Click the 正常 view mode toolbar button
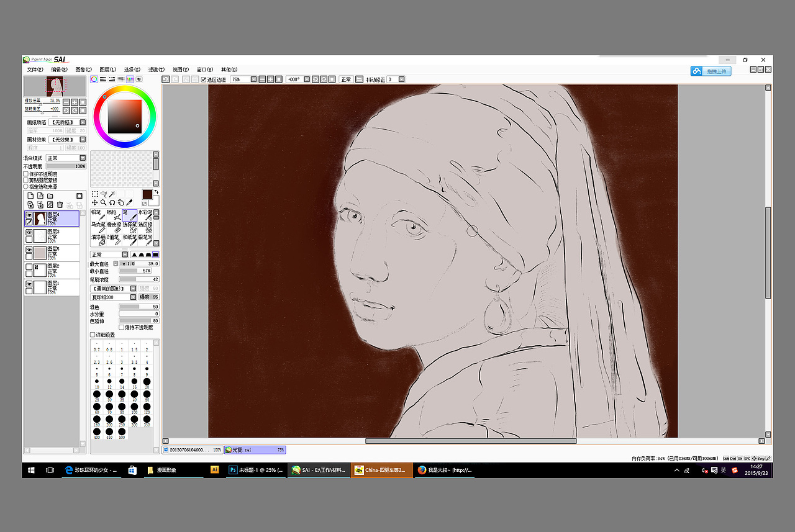The width and height of the screenshot is (795, 532). (x=346, y=79)
